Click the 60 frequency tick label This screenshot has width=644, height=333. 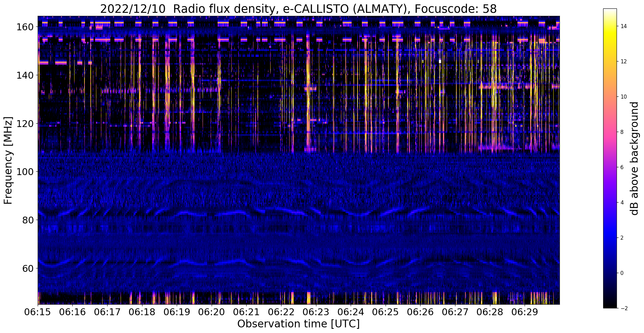point(28,268)
